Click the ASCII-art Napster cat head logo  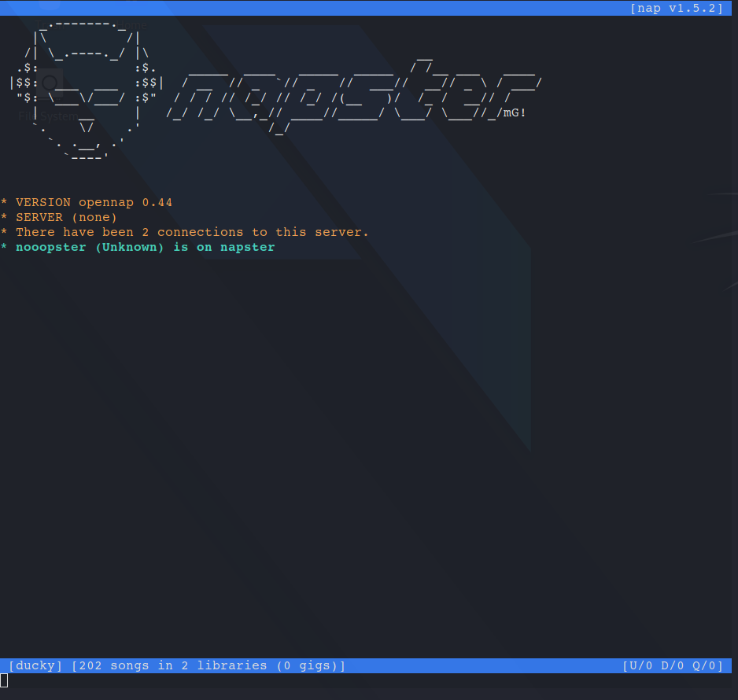coord(87,90)
